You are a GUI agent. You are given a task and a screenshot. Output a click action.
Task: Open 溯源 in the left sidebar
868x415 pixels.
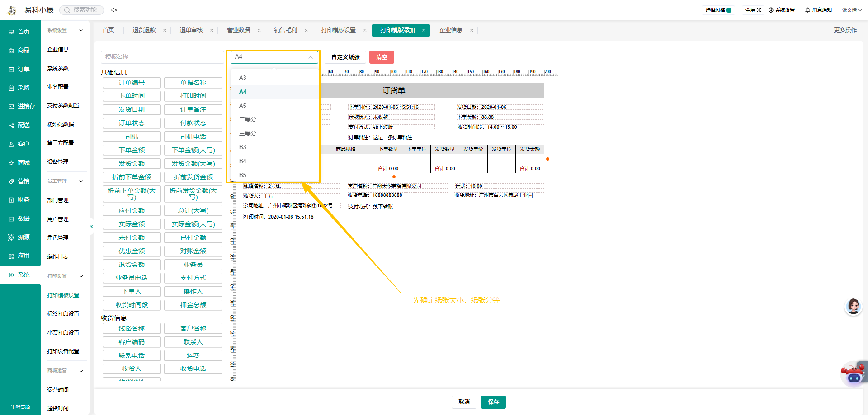[20, 237]
